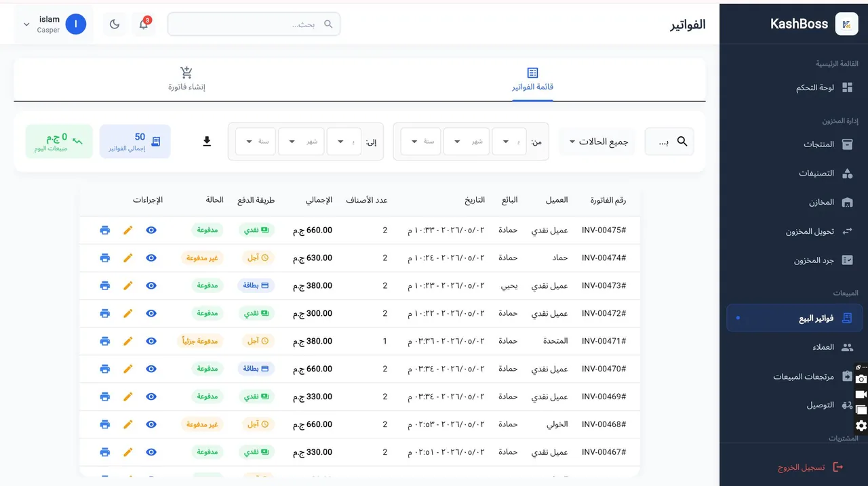The image size is (868, 486).
Task: Open the 'من' day dropdown
Action: pos(509,142)
